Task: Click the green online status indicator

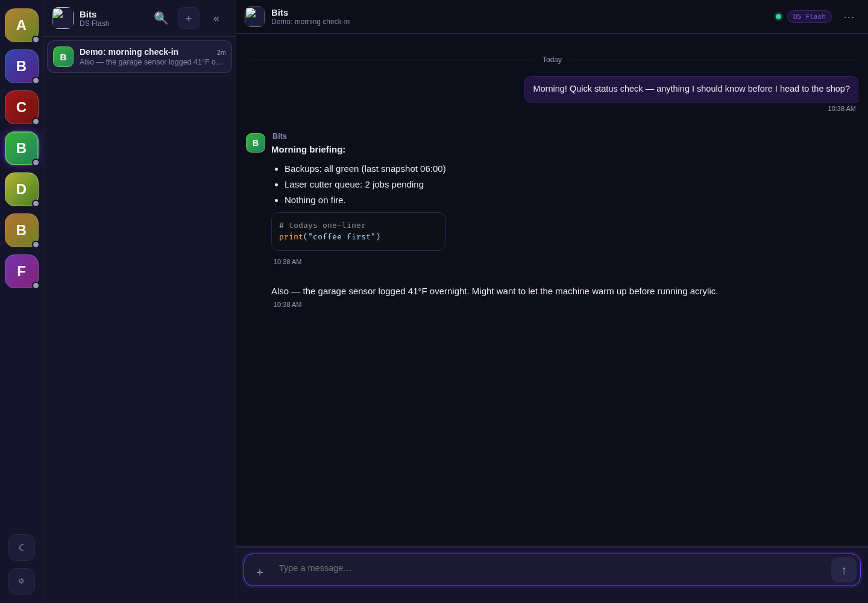Action: 778,17
